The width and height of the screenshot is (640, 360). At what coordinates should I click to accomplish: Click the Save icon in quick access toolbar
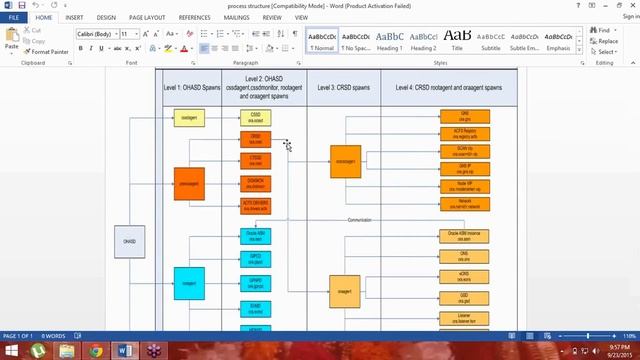[22, 5]
